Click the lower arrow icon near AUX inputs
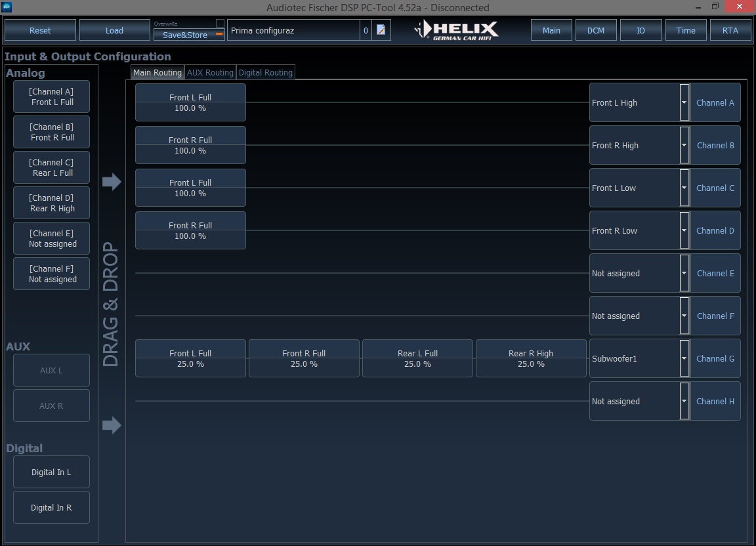756x546 pixels. click(112, 425)
